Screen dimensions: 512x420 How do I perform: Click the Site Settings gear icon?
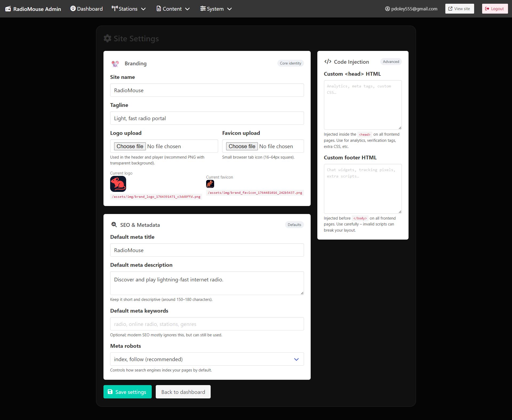(x=107, y=38)
